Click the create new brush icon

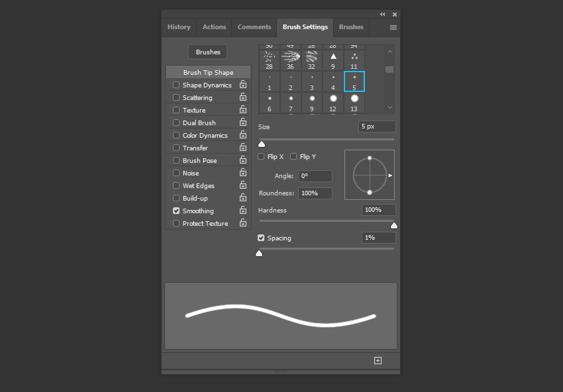pos(378,360)
